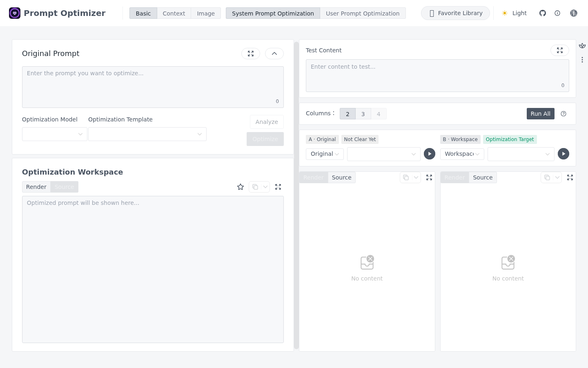Set test columns to 3

pyautogui.click(x=363, y=114)
